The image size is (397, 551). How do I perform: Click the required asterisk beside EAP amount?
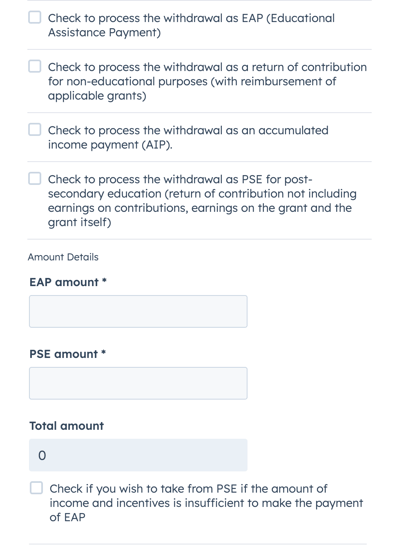(x=104, y=280)
